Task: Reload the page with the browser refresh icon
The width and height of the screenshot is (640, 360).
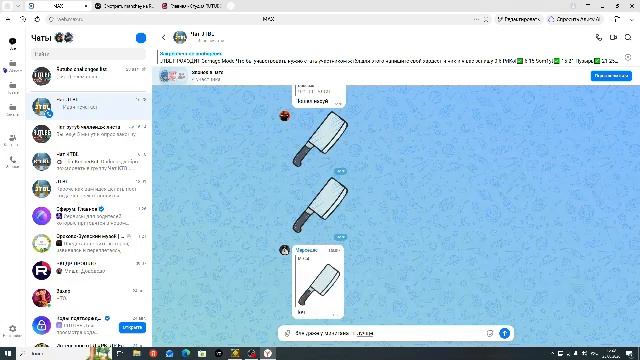Action: click(37, 19)
